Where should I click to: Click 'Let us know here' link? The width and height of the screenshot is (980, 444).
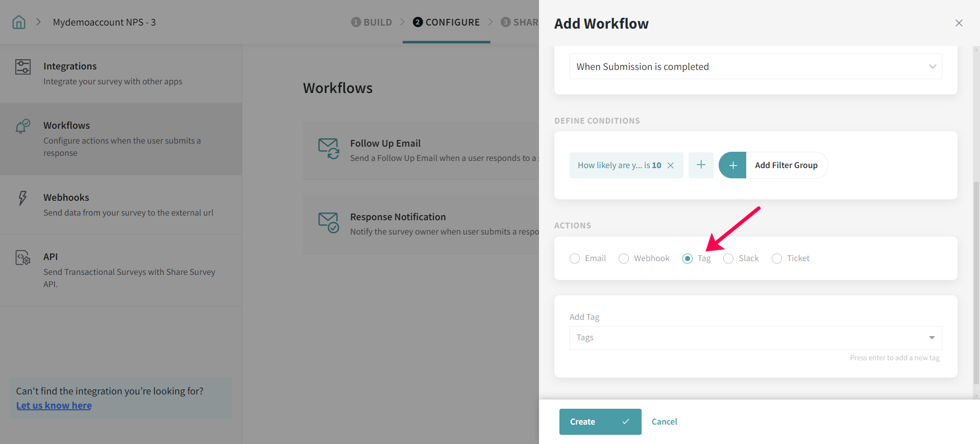click(54, 405)
